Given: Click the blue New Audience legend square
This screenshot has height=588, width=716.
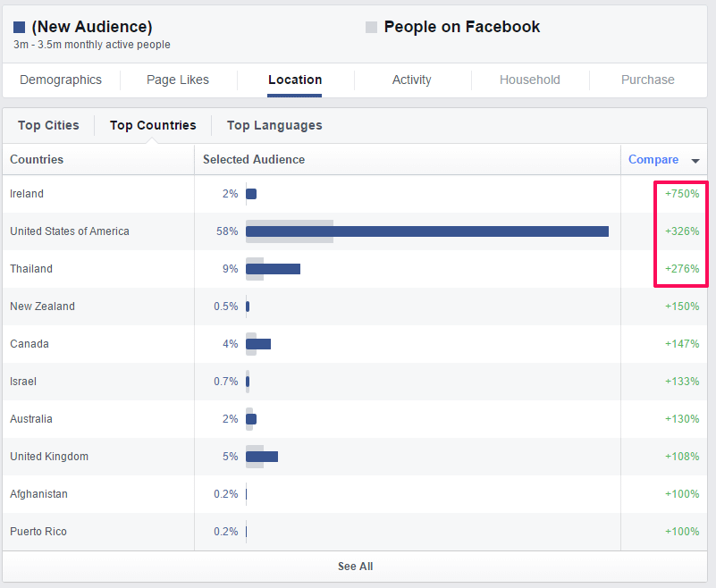Looking at the screenshot, I should [x=19, y=28].
